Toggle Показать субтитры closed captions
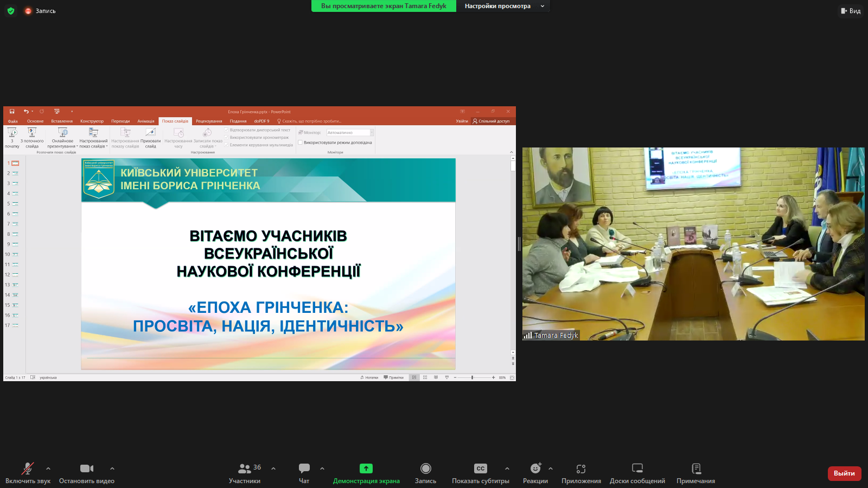Viewport: 868px width, 488px height. coord(481,472)
